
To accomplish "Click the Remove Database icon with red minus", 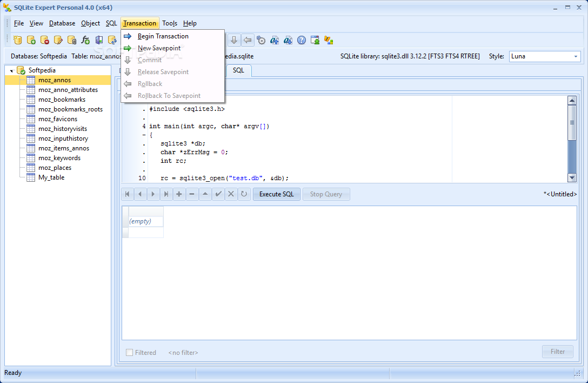I will [45, 40].
